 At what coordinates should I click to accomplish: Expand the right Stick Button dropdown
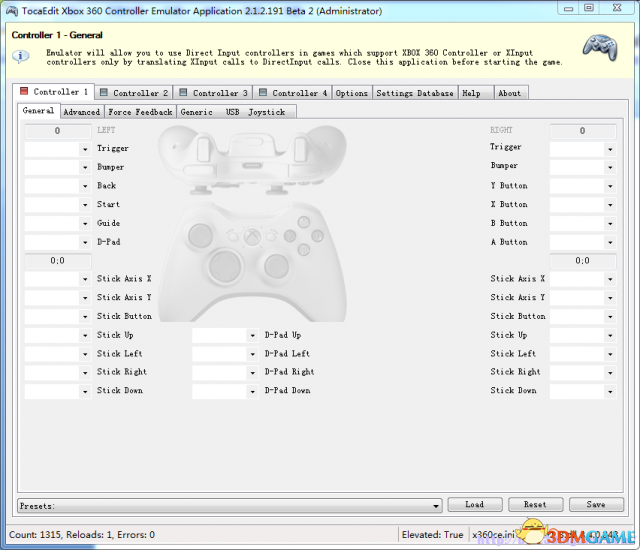pos(610,317)
